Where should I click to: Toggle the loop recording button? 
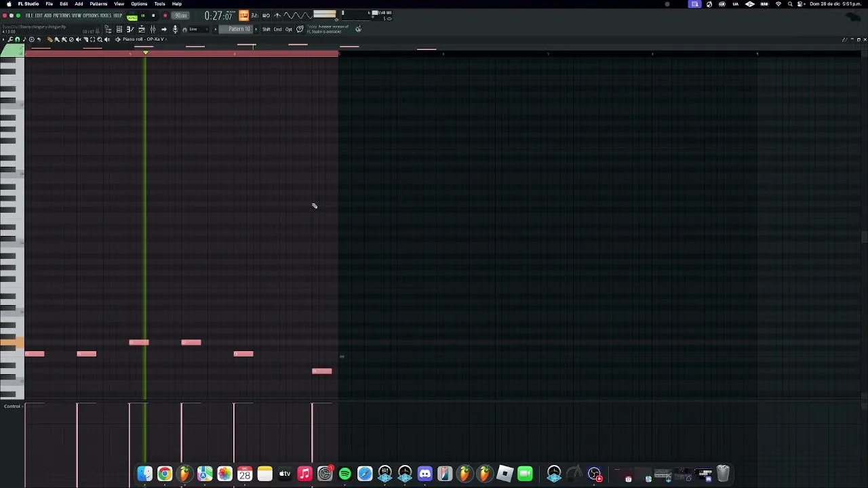[277, 15]
